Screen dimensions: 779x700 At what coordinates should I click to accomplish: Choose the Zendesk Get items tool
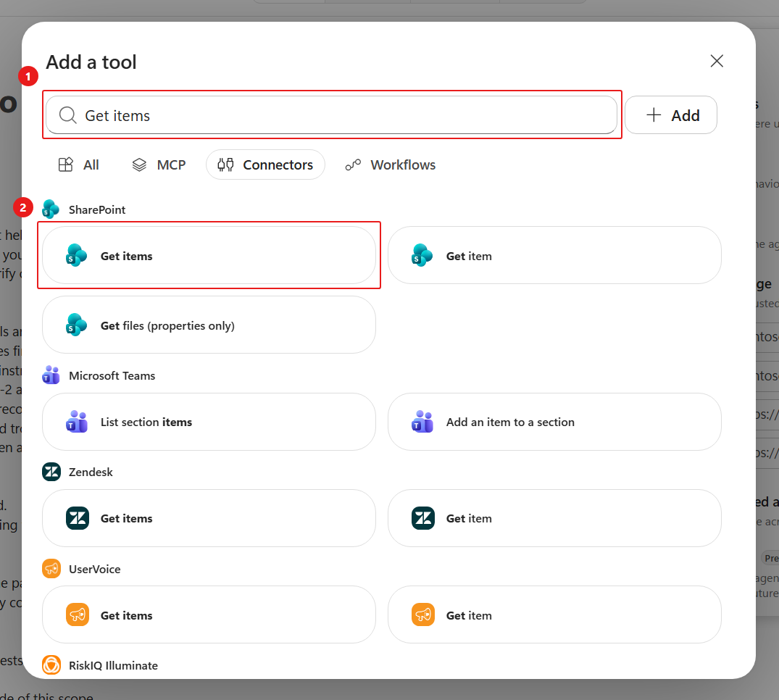[x=209, y=518]
